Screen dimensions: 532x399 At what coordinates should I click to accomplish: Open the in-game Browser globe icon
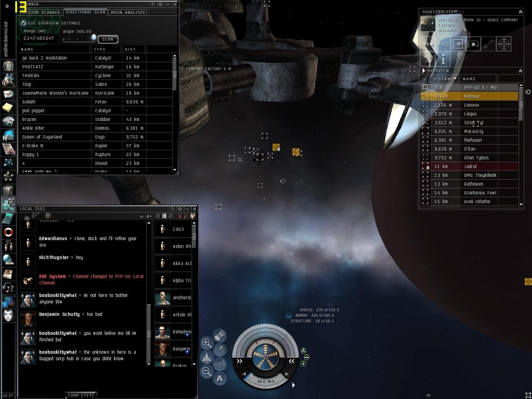tap(8, 260)
